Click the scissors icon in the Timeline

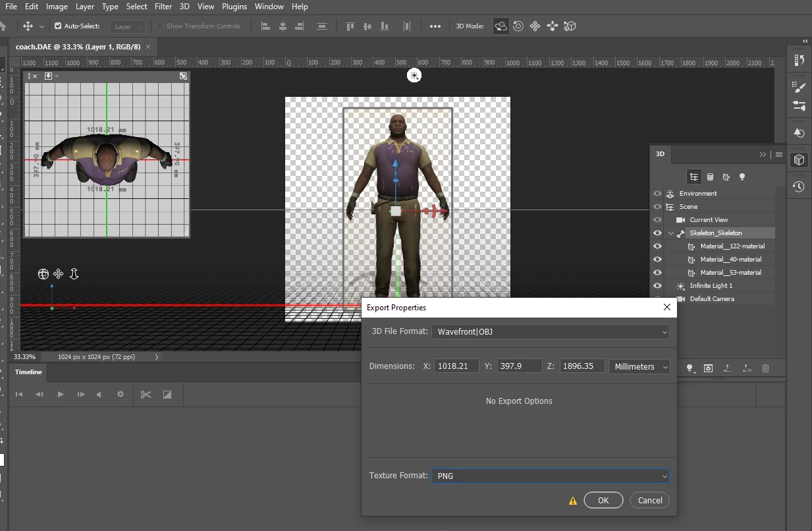pos(146,395)
